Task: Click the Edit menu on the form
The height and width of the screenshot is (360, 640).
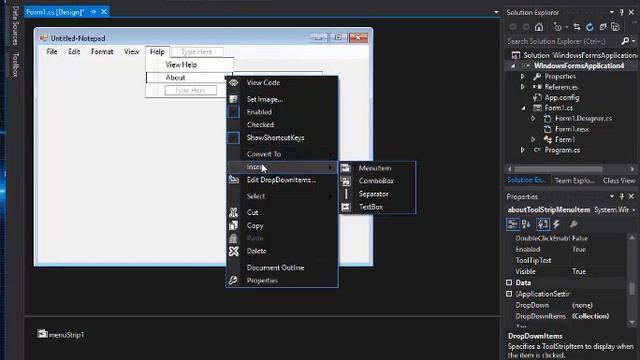Action: (74, 52)
